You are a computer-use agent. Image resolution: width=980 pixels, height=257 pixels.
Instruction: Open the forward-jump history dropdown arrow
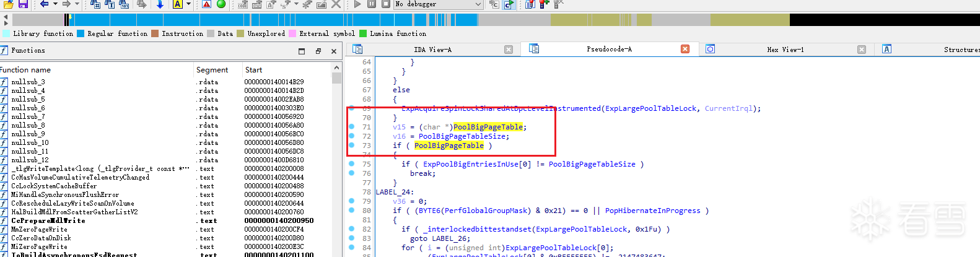(x=77, y=4)
